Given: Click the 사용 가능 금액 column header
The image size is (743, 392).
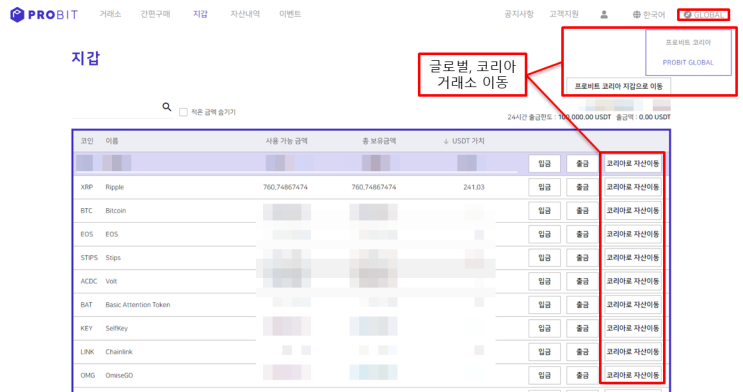Looking at the screenshot, I should tap(286, 141).
